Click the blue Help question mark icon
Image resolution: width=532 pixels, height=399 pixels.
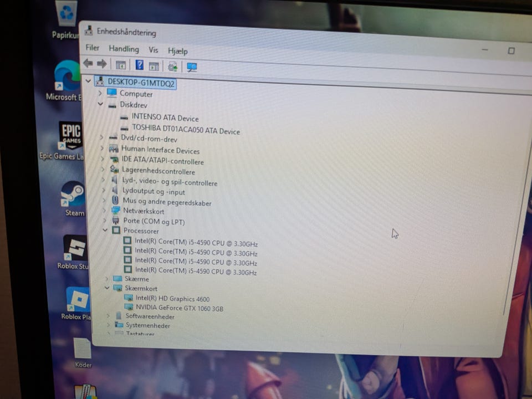point(139,64)
